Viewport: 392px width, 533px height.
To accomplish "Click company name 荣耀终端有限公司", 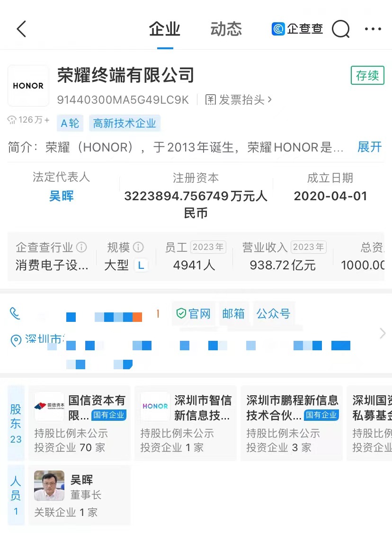I will click(126, 75).
